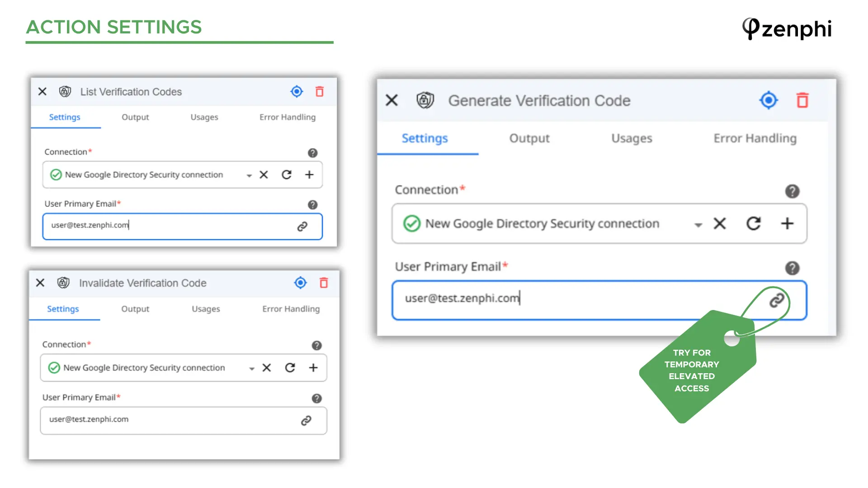Open Output tab in Generate Verification Code

(529, 139)
